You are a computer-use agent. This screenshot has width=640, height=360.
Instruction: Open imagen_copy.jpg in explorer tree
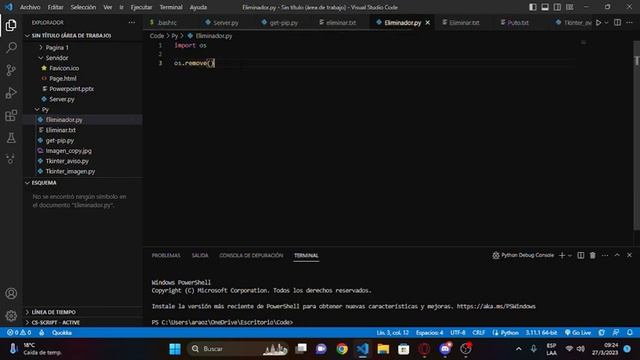point(69,151)
